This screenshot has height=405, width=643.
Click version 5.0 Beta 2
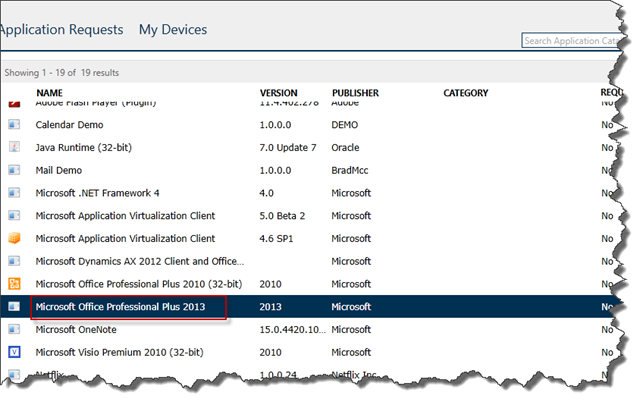pos(282,216)
